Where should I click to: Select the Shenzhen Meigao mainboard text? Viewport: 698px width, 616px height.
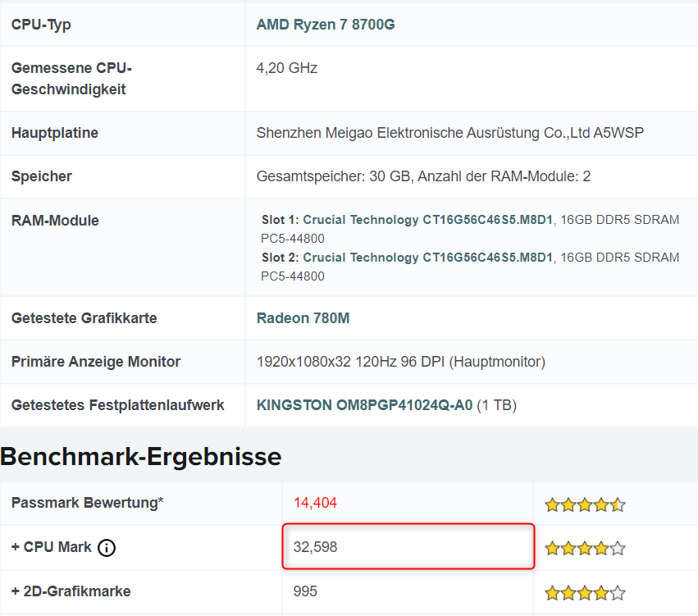pos(450,133)
